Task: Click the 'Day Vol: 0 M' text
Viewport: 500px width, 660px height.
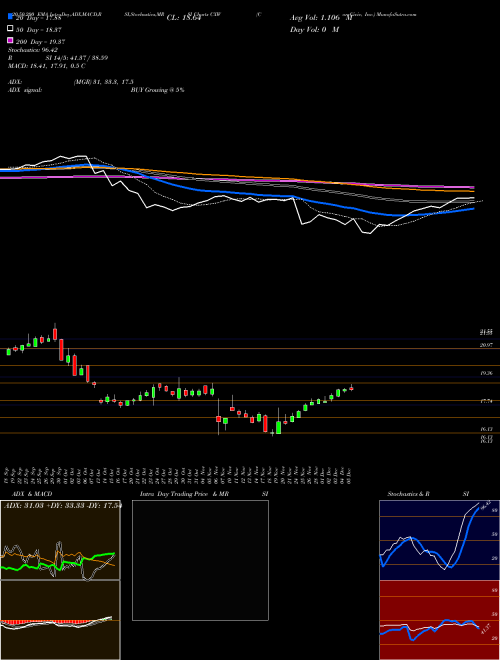Action: (314, 29)
